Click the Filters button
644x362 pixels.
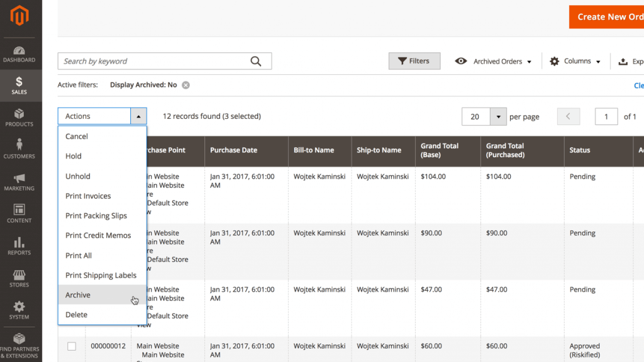(x=414, y=61)
